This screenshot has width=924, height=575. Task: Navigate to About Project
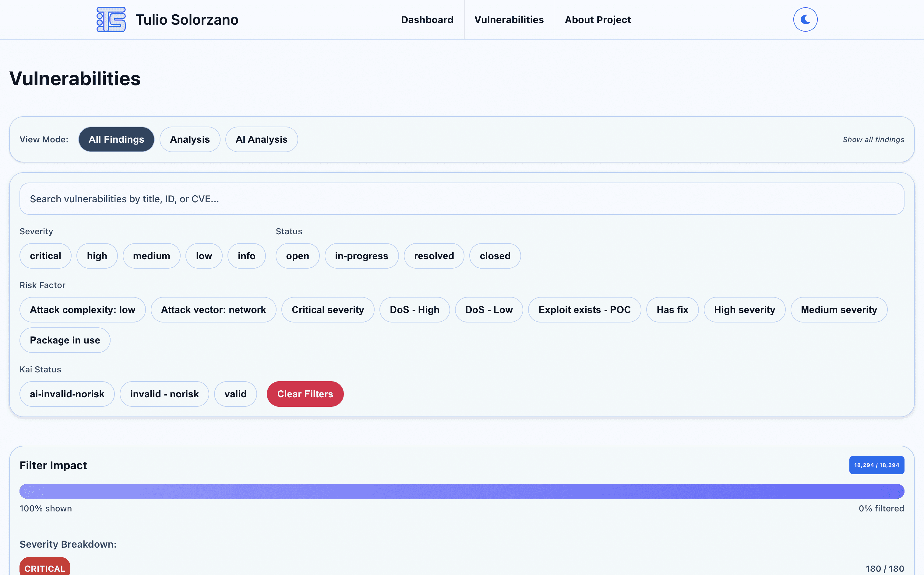click(598, 19)
